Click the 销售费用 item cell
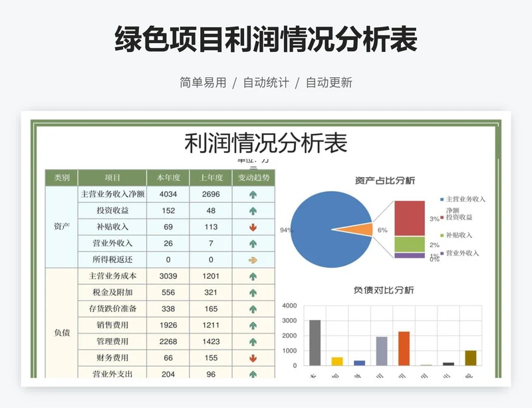Viewport: 532px width, 408px height. point(112,325)
